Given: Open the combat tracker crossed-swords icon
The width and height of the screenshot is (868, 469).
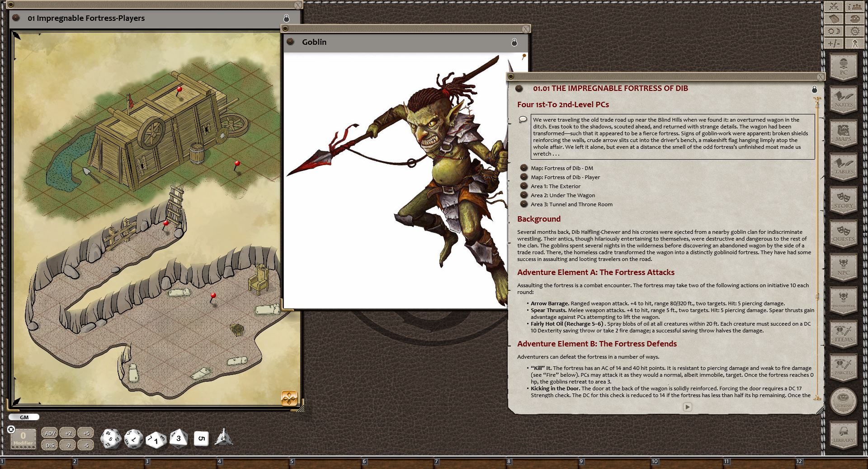Looking at the screenshot, I should pyautogui.click(x=834, y=7).
